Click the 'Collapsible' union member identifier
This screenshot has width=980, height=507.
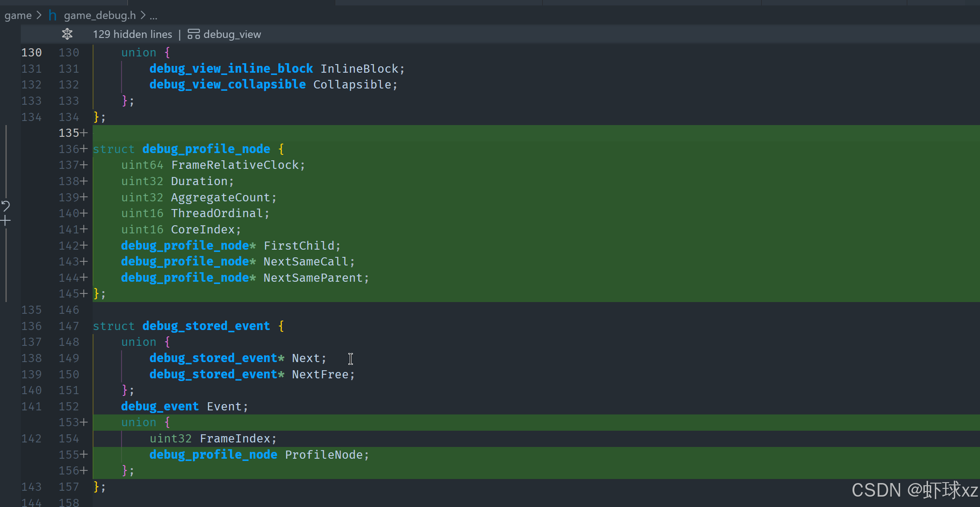[x=352, y=85]
